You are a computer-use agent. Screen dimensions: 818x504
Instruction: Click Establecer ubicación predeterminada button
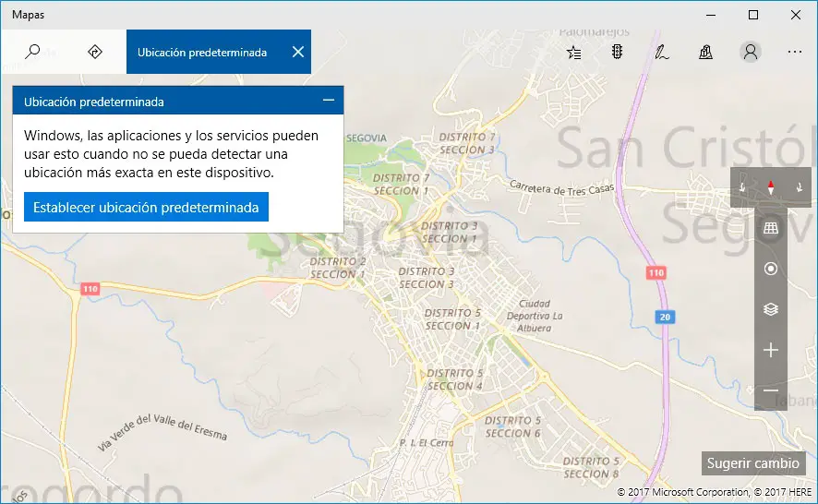146,207
